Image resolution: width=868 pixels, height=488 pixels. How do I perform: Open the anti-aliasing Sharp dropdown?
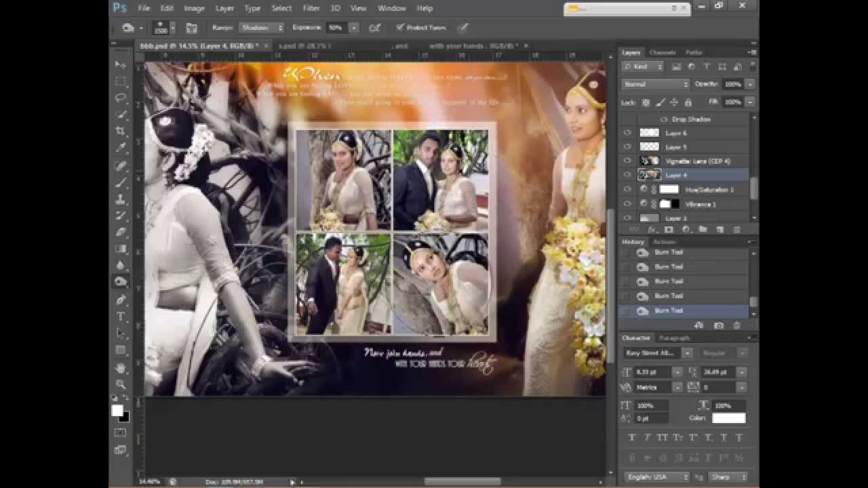pos(727,477)
